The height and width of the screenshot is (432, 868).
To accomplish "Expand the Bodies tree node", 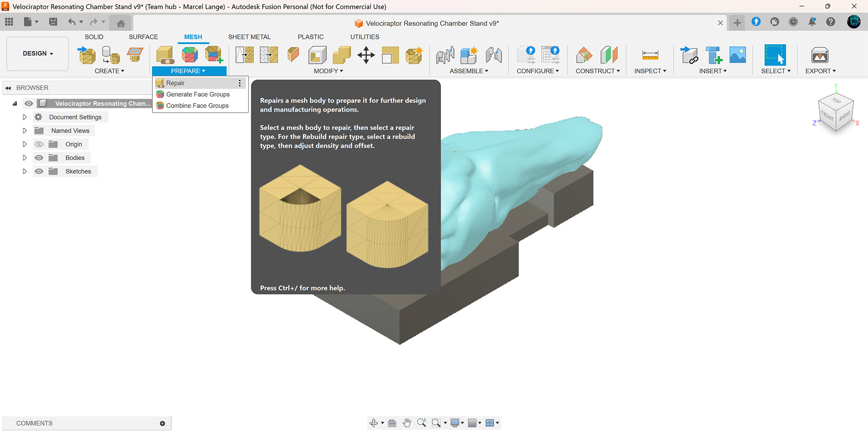I will [x=24, y=158].
